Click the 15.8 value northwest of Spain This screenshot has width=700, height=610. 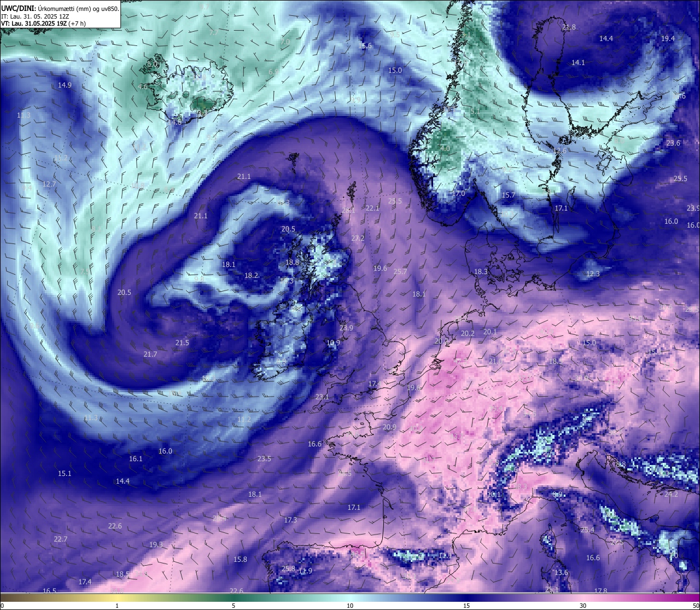240,560
